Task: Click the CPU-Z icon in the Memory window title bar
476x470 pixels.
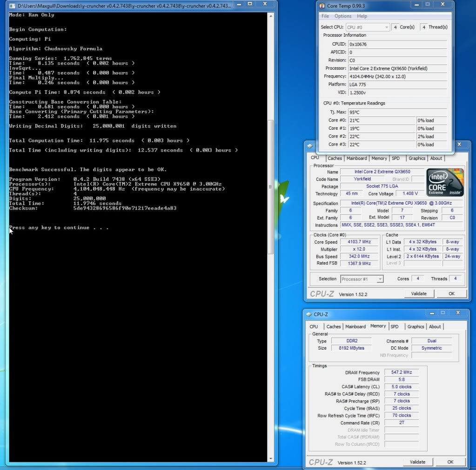Action: 309,315
